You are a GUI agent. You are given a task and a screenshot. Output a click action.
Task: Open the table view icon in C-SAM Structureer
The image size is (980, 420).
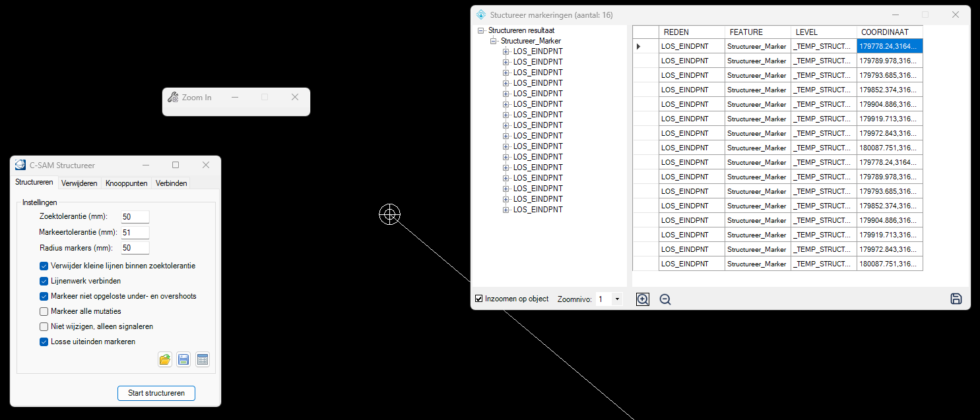[203, 359]
